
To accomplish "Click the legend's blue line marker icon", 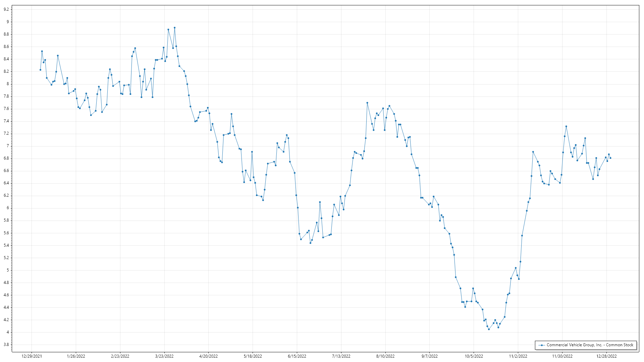I will pyautogui.click(x=541, y=345).
